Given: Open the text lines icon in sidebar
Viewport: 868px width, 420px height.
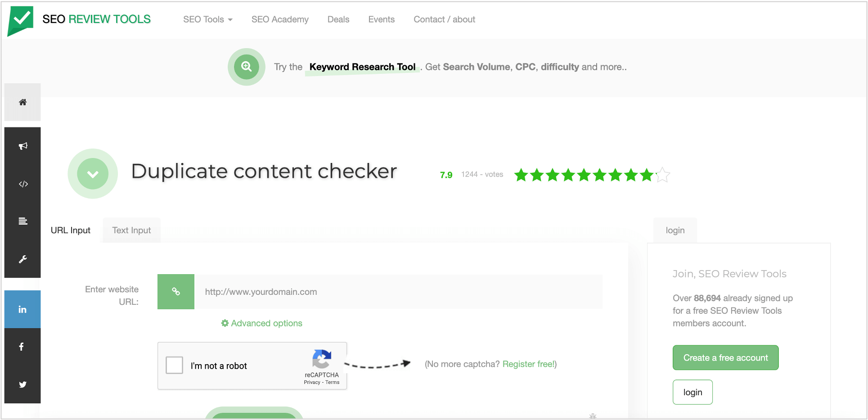Looking at the screenshot, I should tap(22, 221).
